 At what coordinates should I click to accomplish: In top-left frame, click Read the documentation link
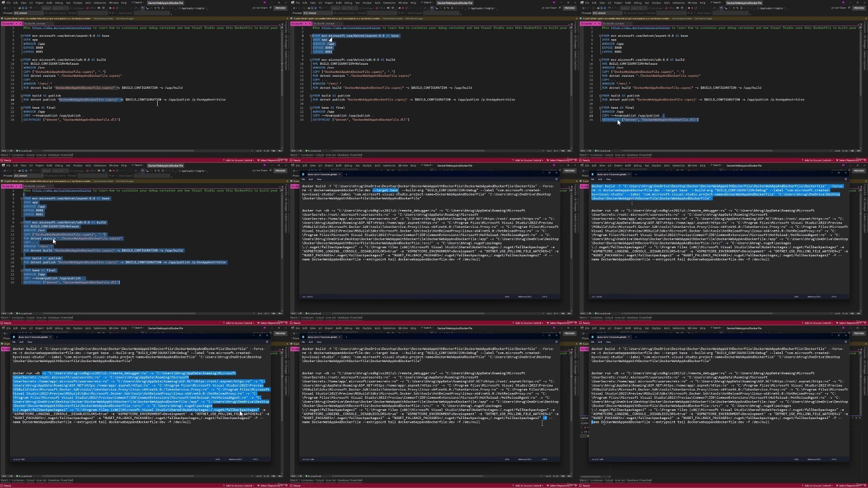point(103,18)
